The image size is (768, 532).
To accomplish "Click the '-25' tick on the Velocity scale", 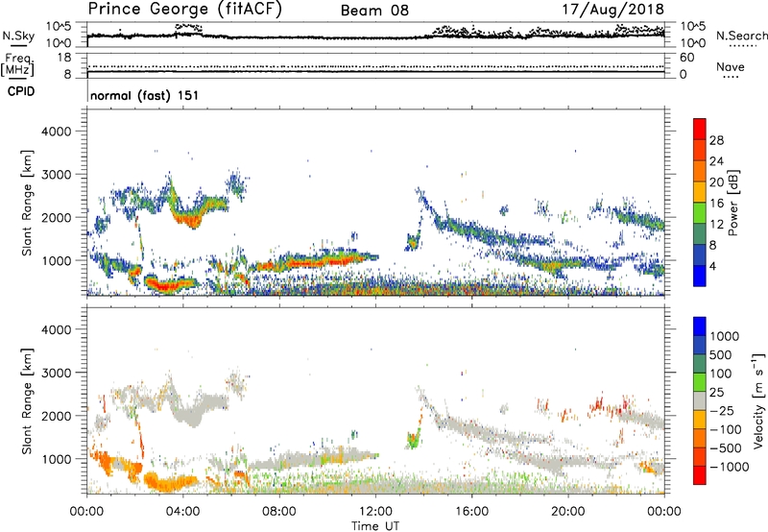I will coord(722,411).
